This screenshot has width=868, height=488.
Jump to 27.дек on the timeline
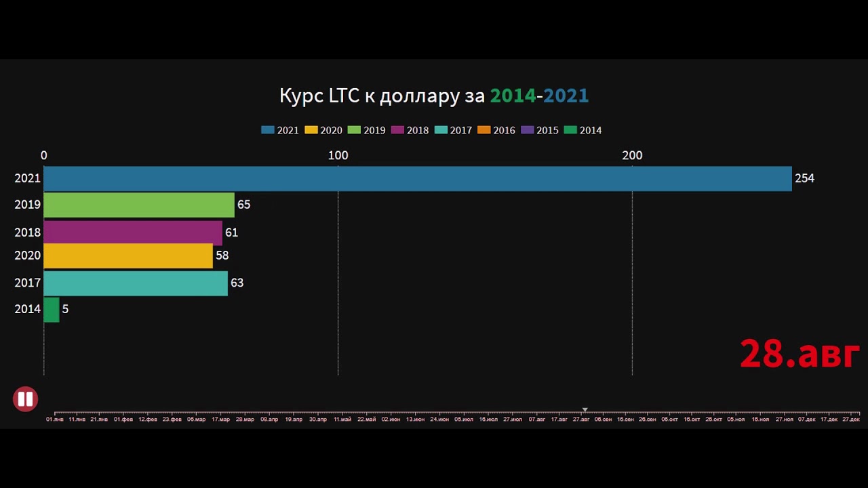click(851, 420)
